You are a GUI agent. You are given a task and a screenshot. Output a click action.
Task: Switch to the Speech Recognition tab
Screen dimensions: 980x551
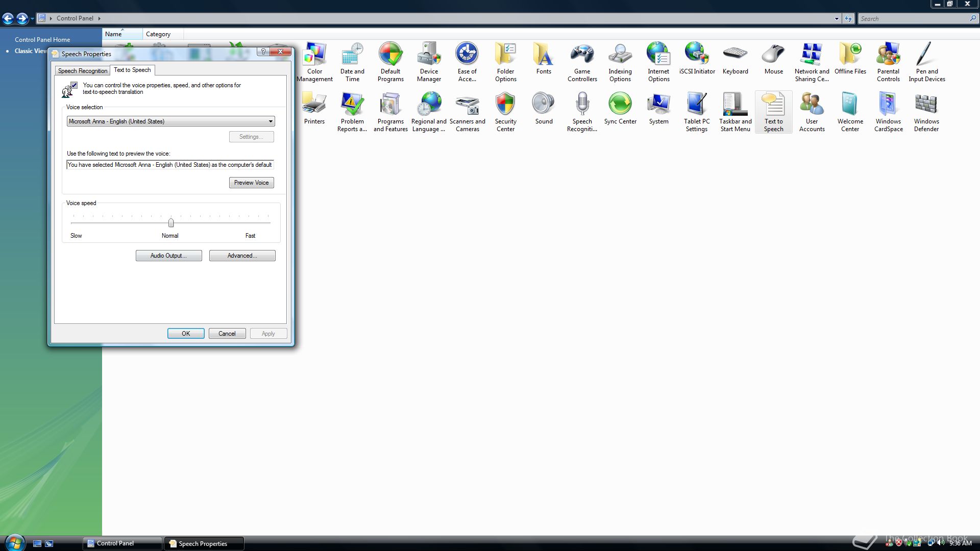(82, 71)
